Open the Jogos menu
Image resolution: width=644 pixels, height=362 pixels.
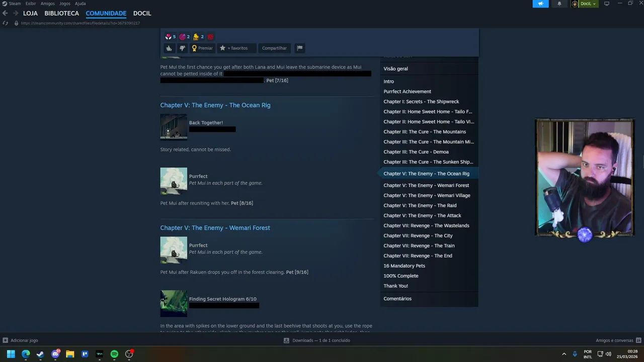65,4
